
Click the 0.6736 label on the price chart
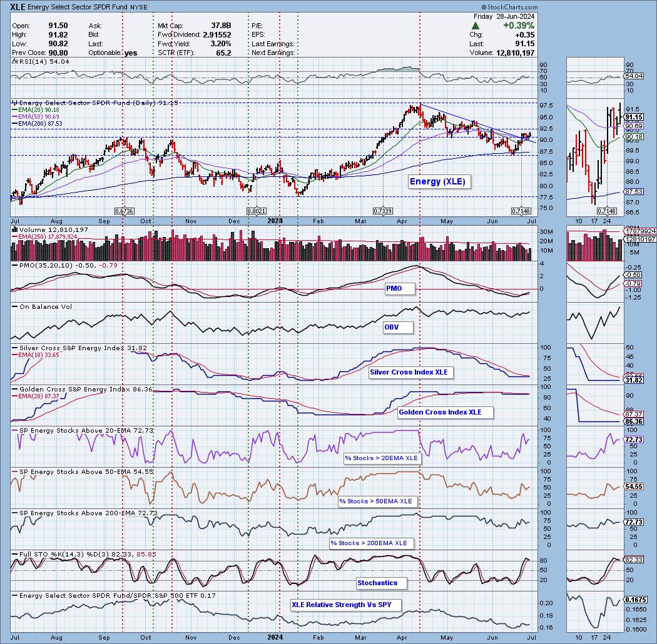tap(125, 211)
